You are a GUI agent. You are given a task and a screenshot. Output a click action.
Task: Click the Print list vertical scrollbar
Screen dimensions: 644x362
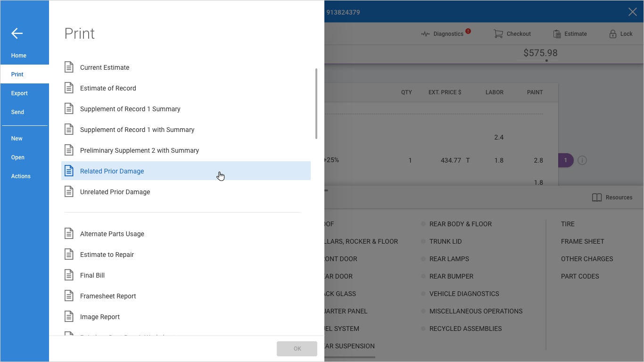(x=316, y=104)
